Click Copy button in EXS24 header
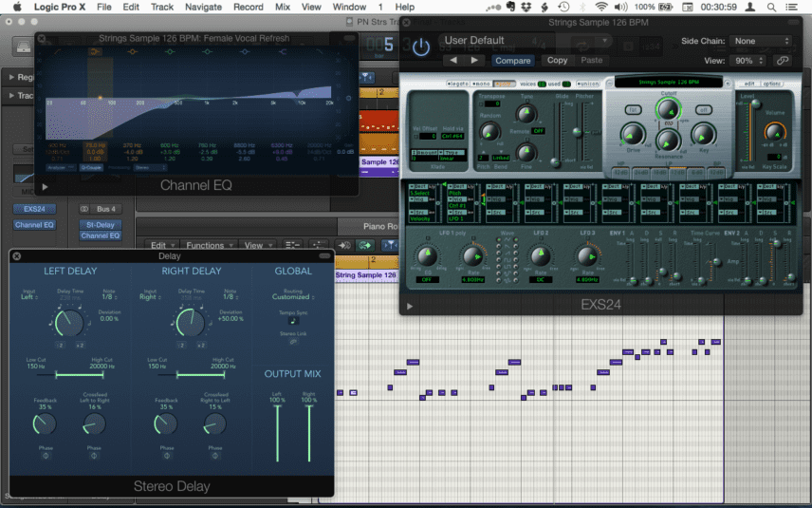This screenshot has width=812, height=508. [557, 60]
